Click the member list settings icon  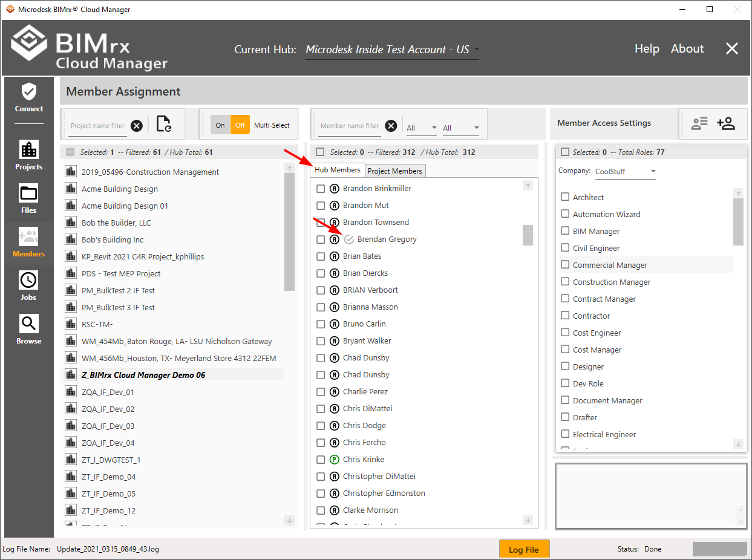[699, 123]
